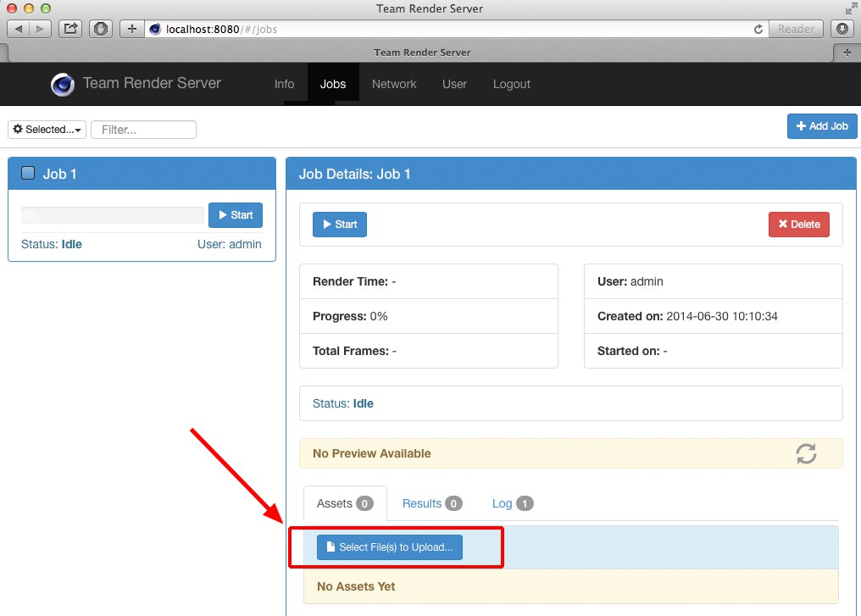Image resolution: width=861 pixels, height=616 pixels.
Task: Click the refresh preview icon
Action: [x=806, y=453]
